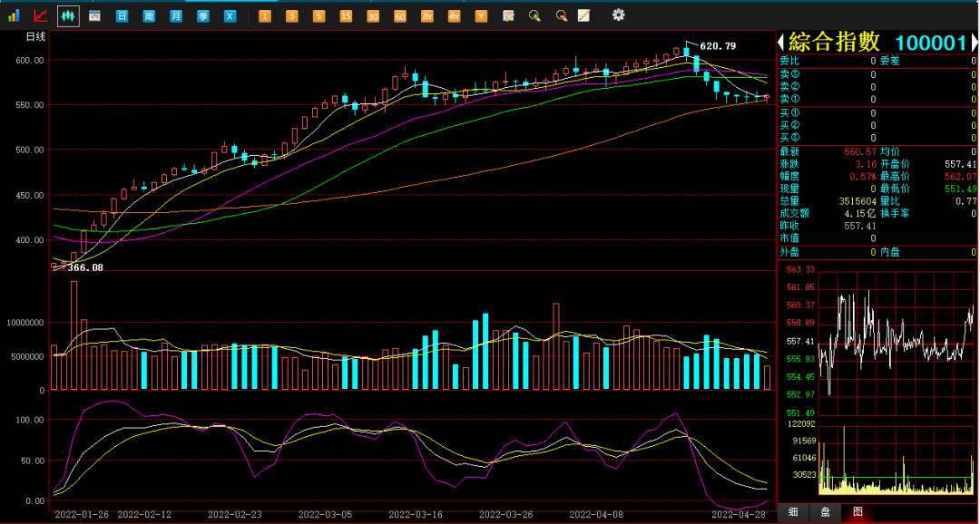This screenshot has height=524, width=980.
Task: Switch to weekly period (周) button
Action: click(x=150, y=16)
